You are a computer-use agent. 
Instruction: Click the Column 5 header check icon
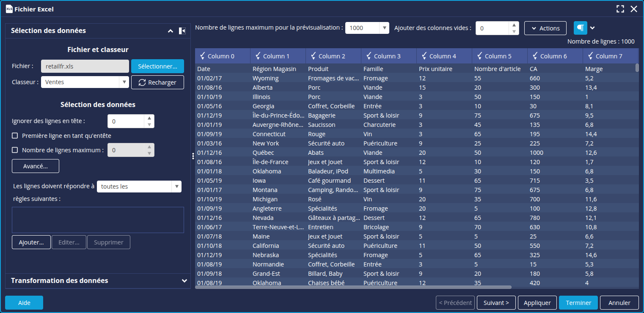(480, 56)
